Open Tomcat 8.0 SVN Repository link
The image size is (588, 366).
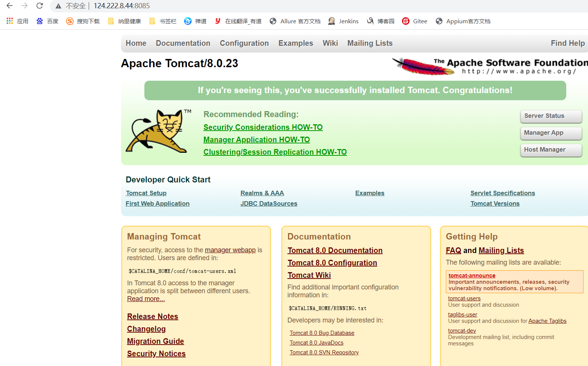(x=324, y=352)
